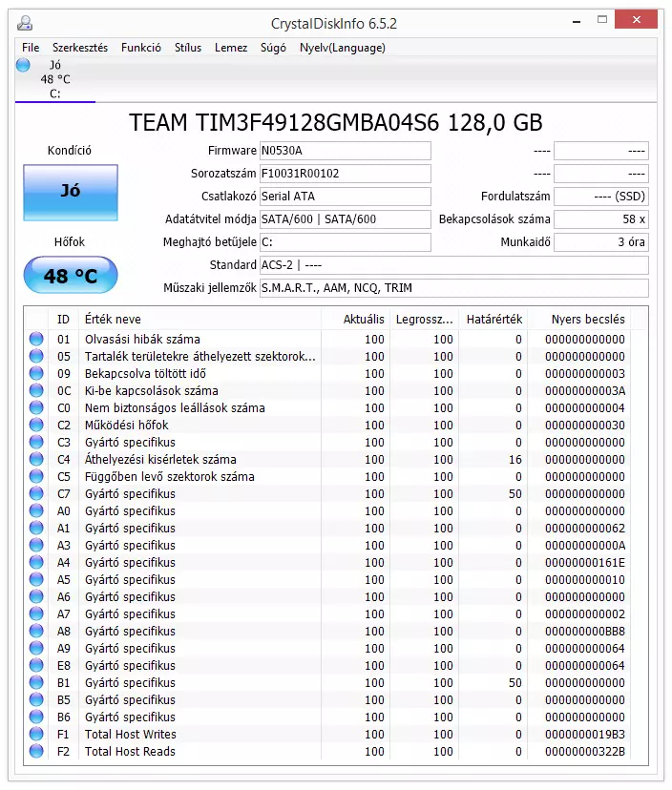Click status orb for Olvasási hibák száma
Image resolution: width=672 pixels, height=790 pixels.
click(36, 339)
